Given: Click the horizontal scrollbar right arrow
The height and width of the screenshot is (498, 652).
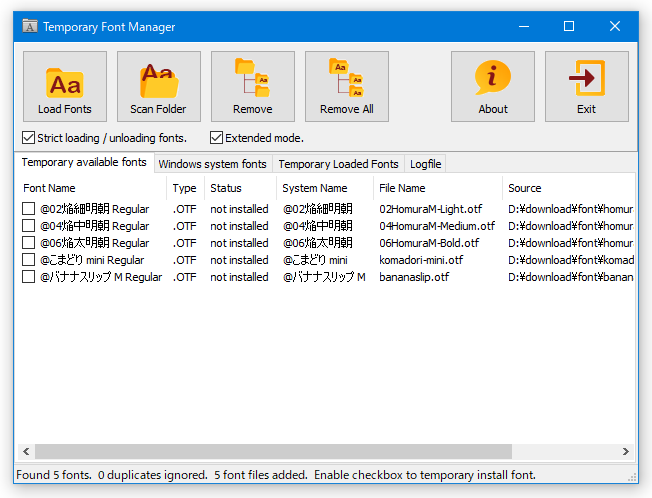Looking at the screenshot, I should 626,451.
